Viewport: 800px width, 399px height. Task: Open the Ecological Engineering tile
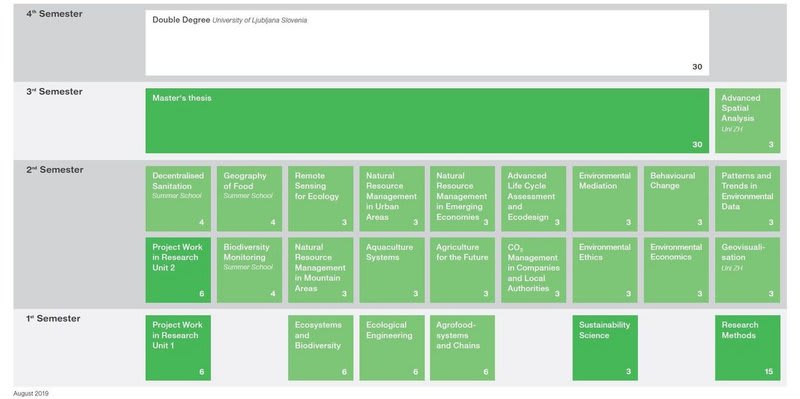tap(392, 348)
